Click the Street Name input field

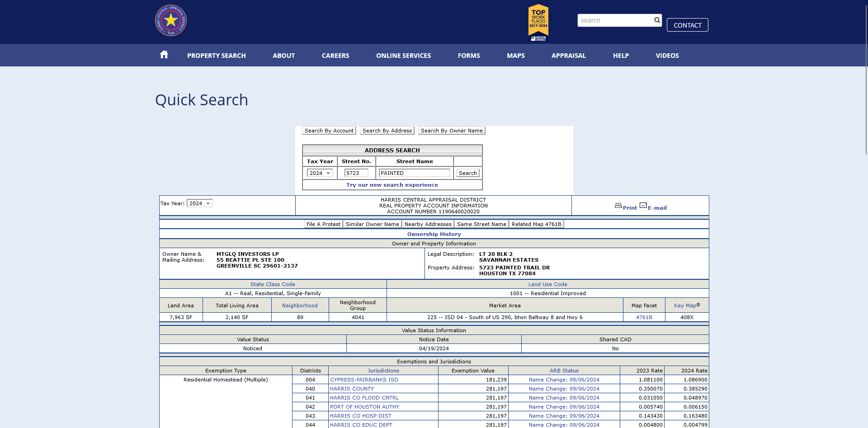click(414, 173)
